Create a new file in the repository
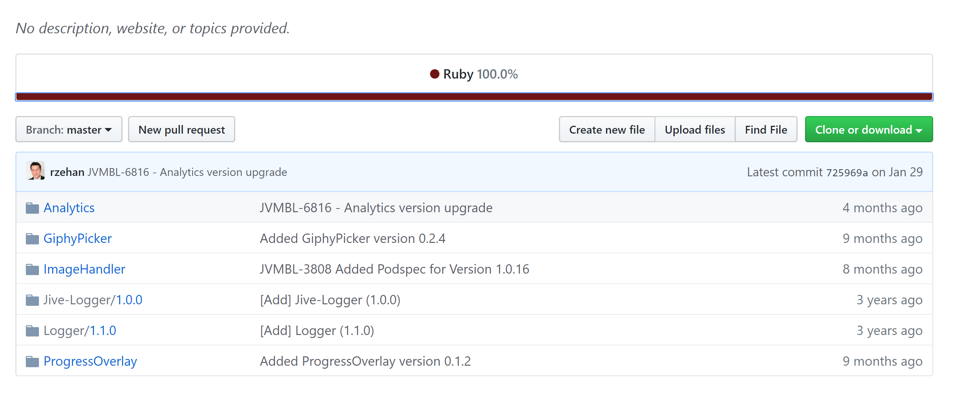Screen dimensions: 980x399 pyautogui.click(x=607, y=129)
